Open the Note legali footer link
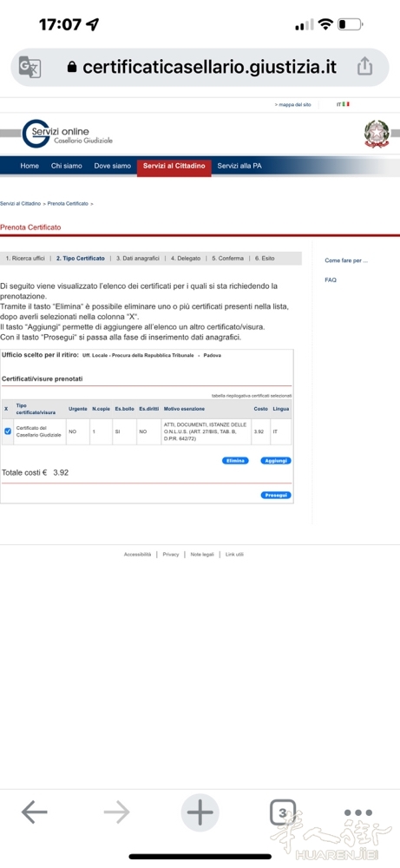 pos(202,554)
